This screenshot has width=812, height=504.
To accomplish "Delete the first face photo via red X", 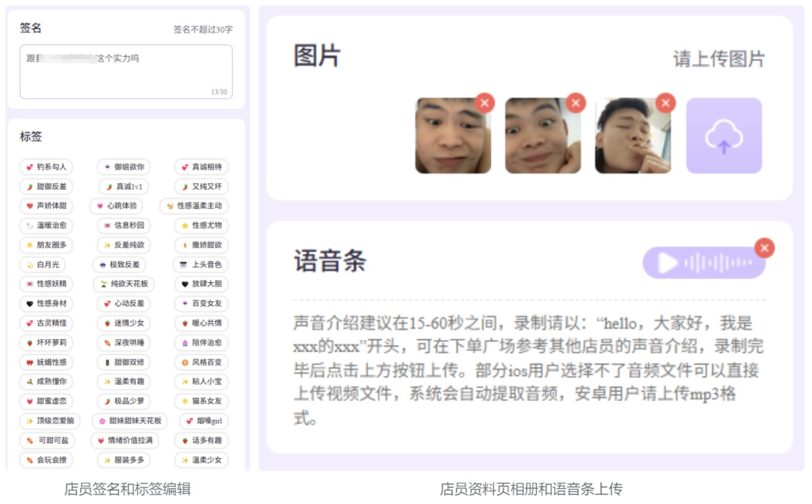I will click(486, 103).
